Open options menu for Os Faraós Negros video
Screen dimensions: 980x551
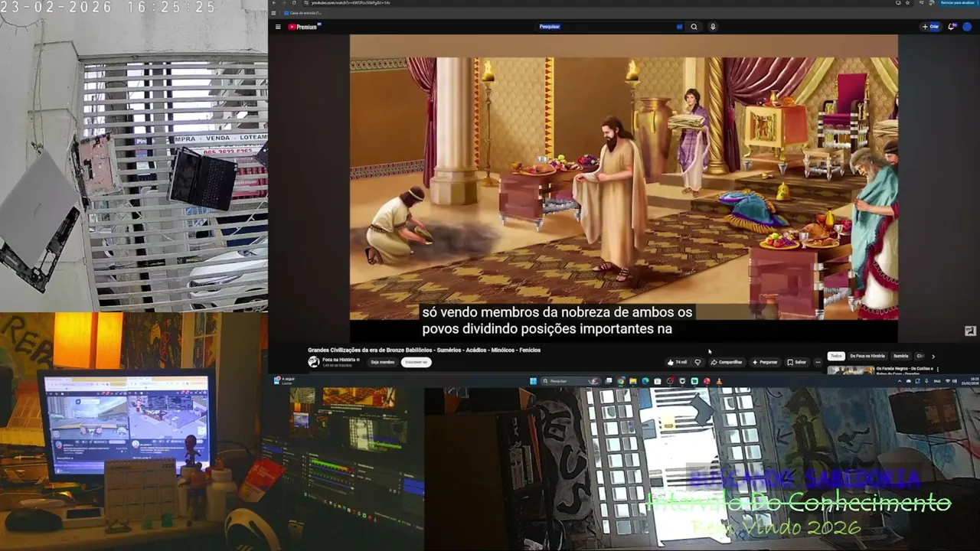[x=938, y=369]
